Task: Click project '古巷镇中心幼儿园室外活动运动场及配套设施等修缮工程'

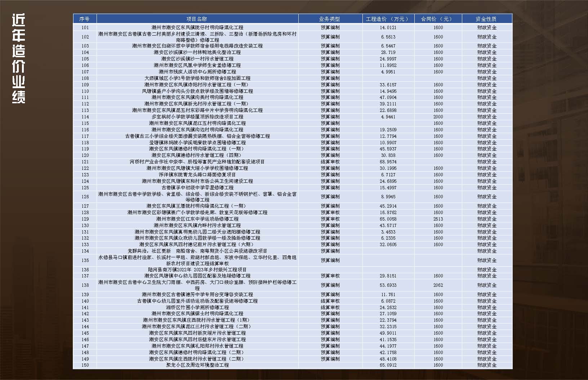Action: [197, 301]
